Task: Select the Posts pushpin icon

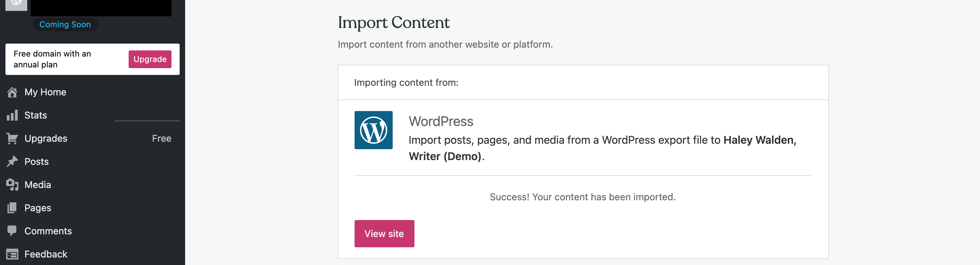Action: (12, 161)
